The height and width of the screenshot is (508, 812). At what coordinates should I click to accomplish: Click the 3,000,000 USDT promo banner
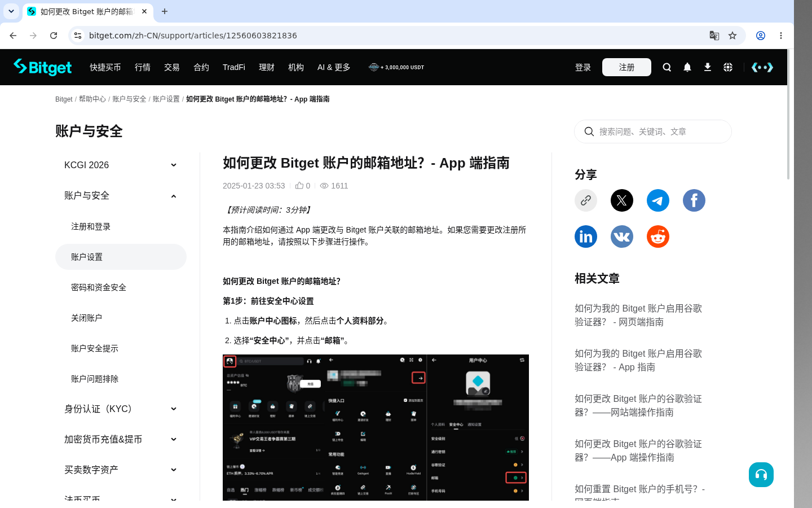[396, 67]
